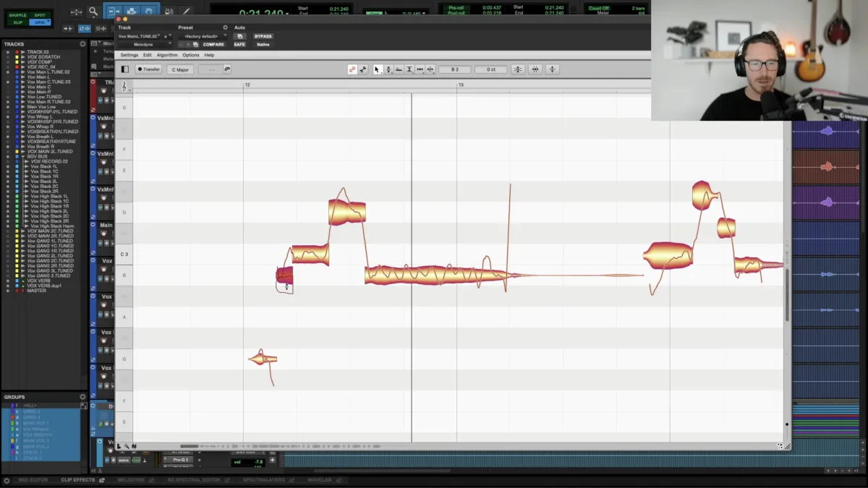Click the Auto automation enable icon
This screenshot has width=868, height=488.
click(240, 36)
